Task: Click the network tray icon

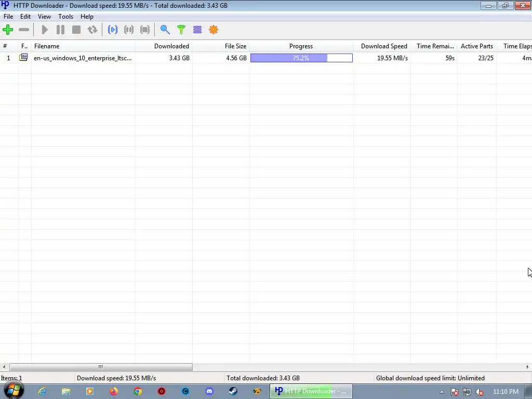Action: pyautogui.click(x=467, y=392)
